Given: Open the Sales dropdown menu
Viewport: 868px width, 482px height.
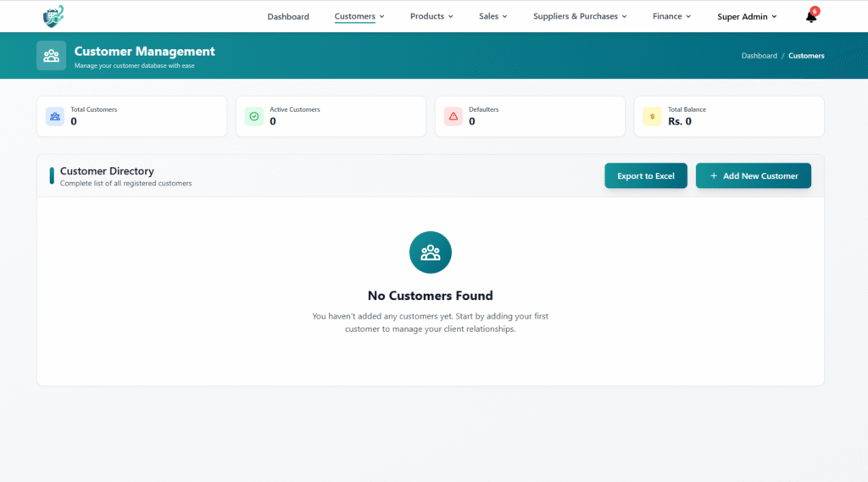Looking at the screenshot, I should point(492,16).
